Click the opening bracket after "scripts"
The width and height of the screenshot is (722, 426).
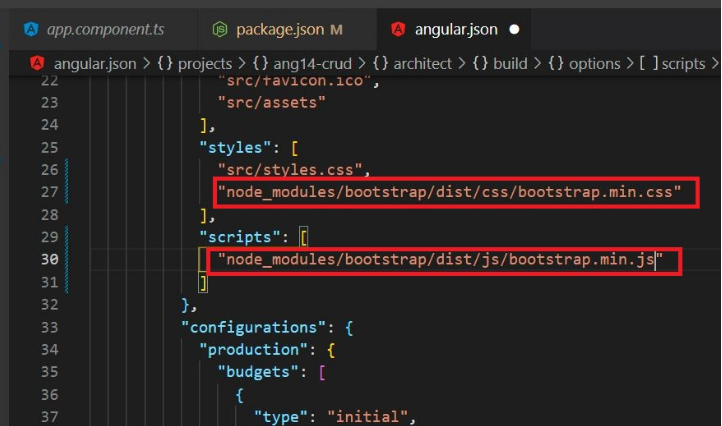point(303,237)
